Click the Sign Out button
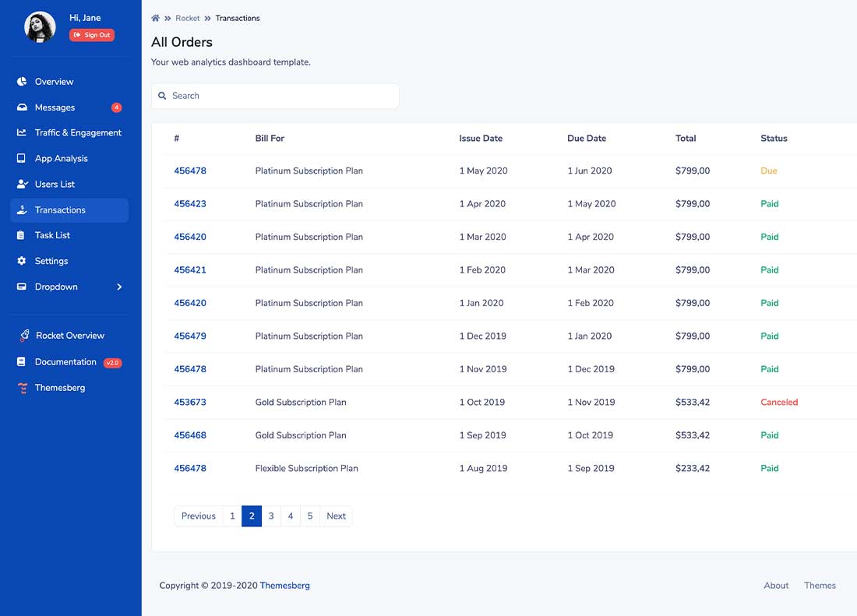Viewport: 857px width, 616px height. 92,34
